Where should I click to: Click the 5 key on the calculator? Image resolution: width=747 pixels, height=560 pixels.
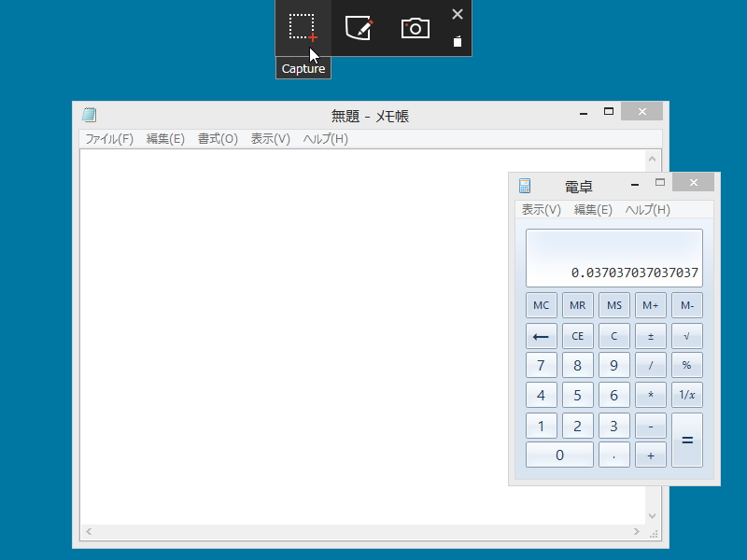coord(577,395)
